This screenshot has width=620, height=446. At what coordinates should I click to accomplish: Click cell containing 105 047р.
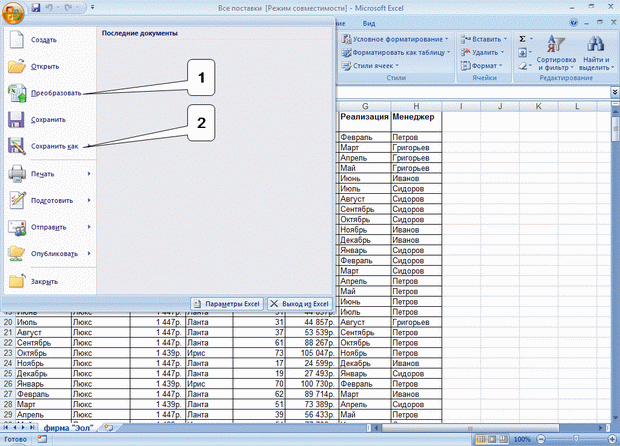[x=312, y=353]
